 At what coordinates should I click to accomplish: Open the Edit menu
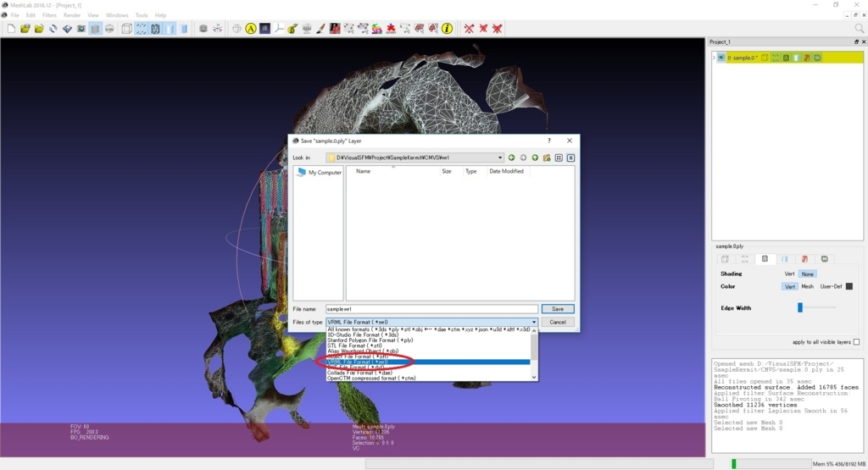coord(31,15)
